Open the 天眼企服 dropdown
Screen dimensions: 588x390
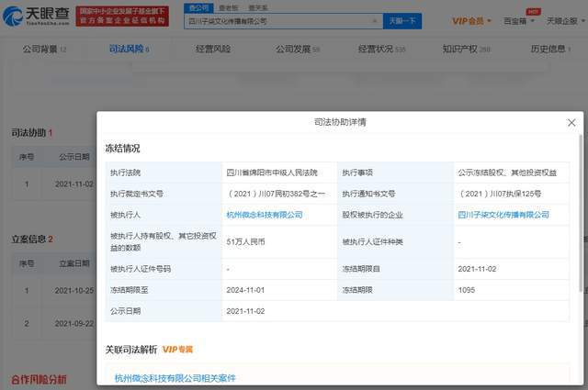[x=566, y=21]
